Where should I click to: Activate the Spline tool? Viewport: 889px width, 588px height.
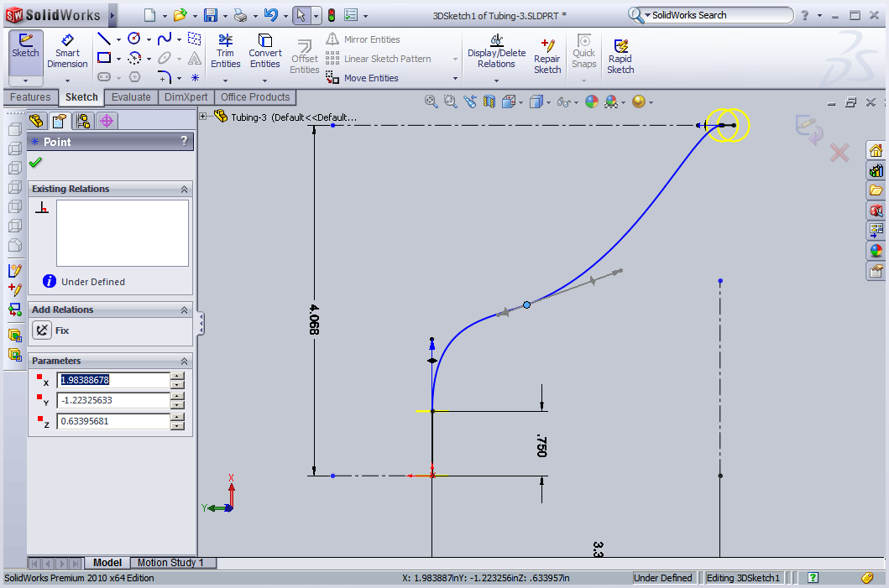[x=165, y=39]
